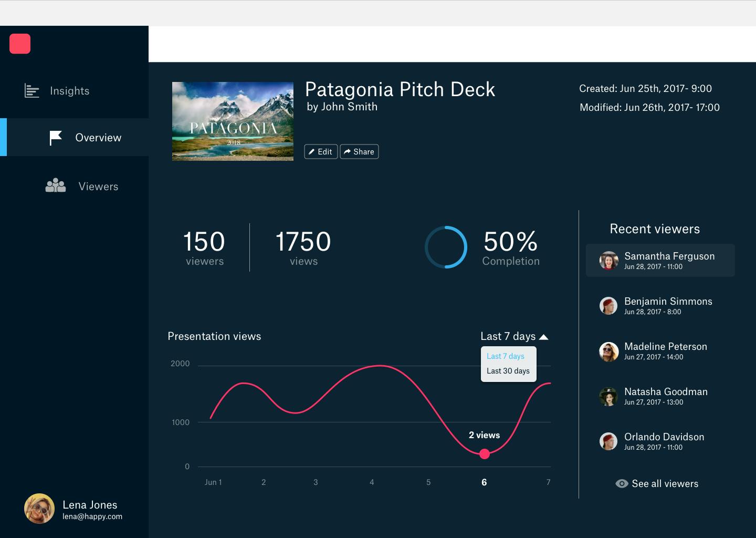Click Orlando Davidson's avatar
The image size is (756, 538).
click(x=609, y=441)
